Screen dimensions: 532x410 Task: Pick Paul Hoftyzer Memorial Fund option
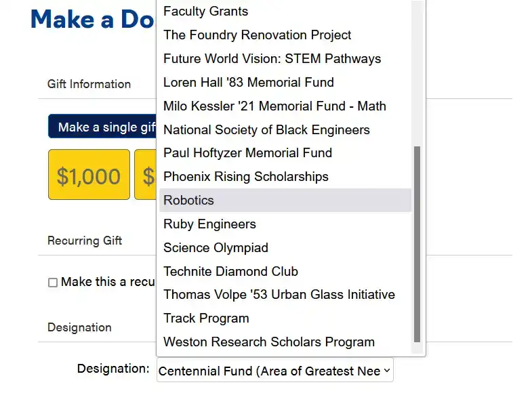pos(247,153)
